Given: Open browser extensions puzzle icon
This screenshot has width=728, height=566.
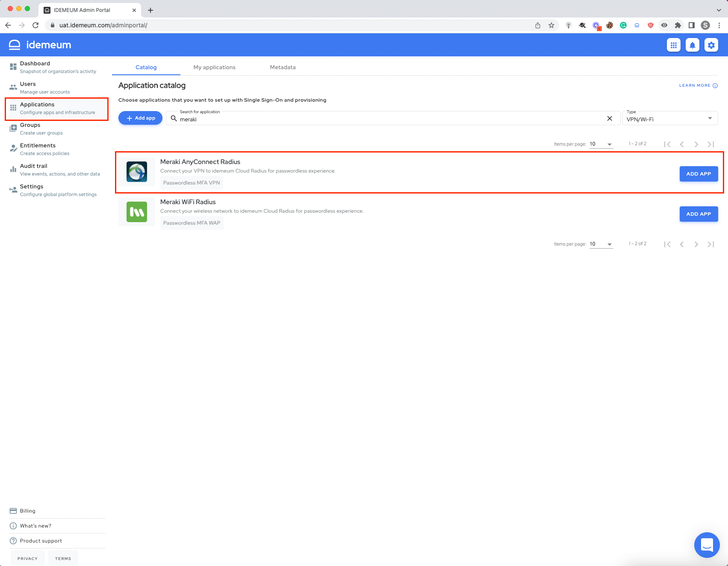Looking at the screenshot, I should pyautogui.click(x=678, y=25).
